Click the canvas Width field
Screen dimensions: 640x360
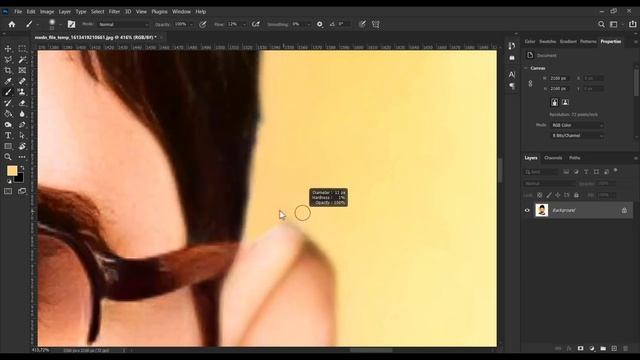tap(560, 78)
